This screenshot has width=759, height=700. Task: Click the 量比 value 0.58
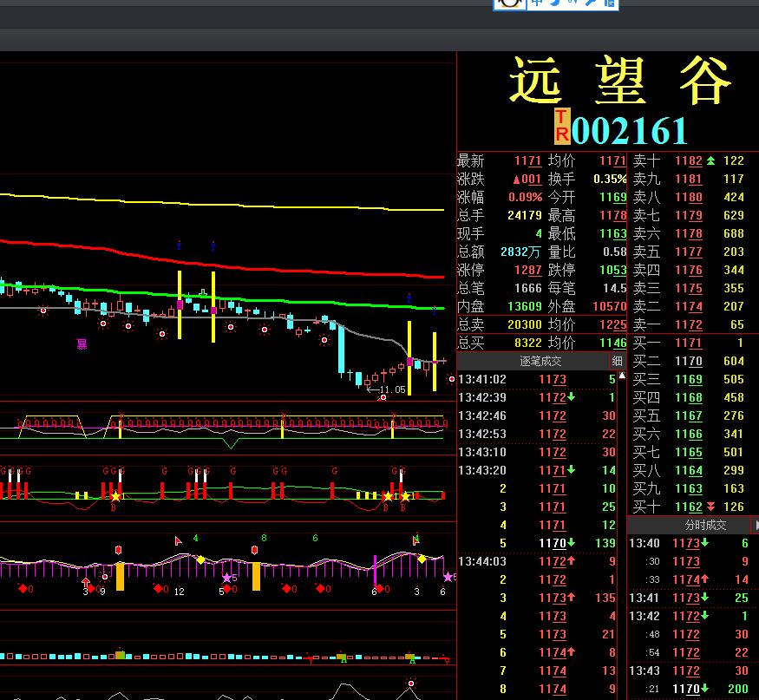(615, 252)
